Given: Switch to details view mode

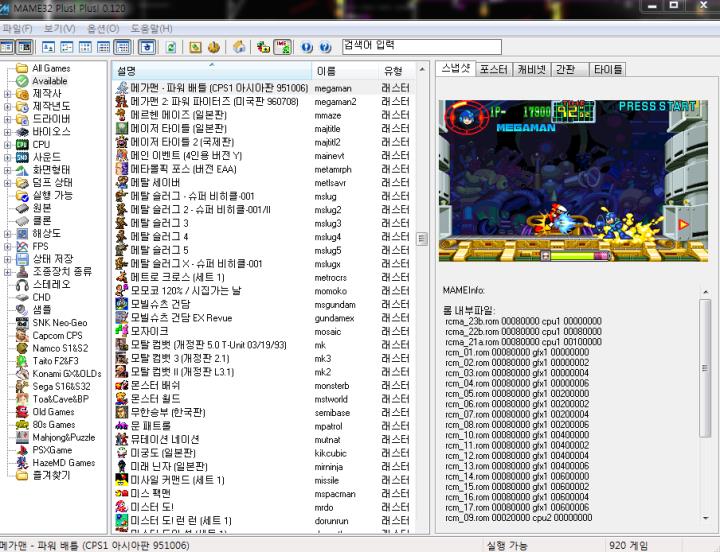Looking at the screenshot, I should pos(104,47).
